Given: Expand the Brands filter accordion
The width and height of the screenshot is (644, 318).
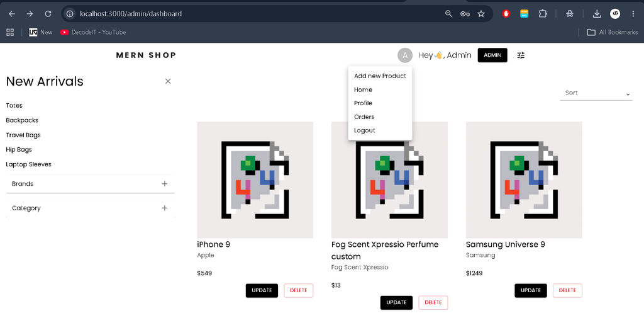Looking at the screenshot, I should (x=91, y=183).
